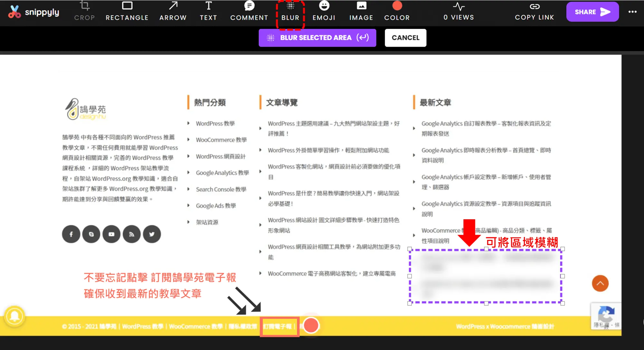644x350 pixels.
Task: Click the reCAPTCHA badge
Action: click(606, 316)
